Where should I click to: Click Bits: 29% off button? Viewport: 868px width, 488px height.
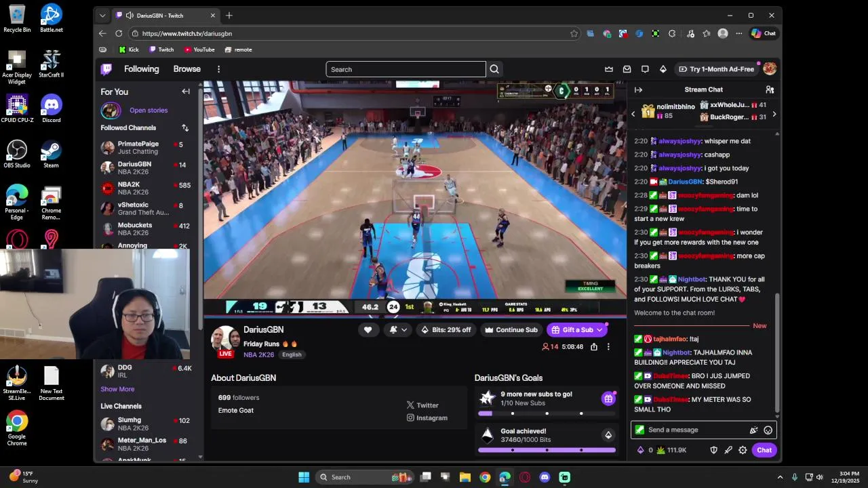click(446, 330)
